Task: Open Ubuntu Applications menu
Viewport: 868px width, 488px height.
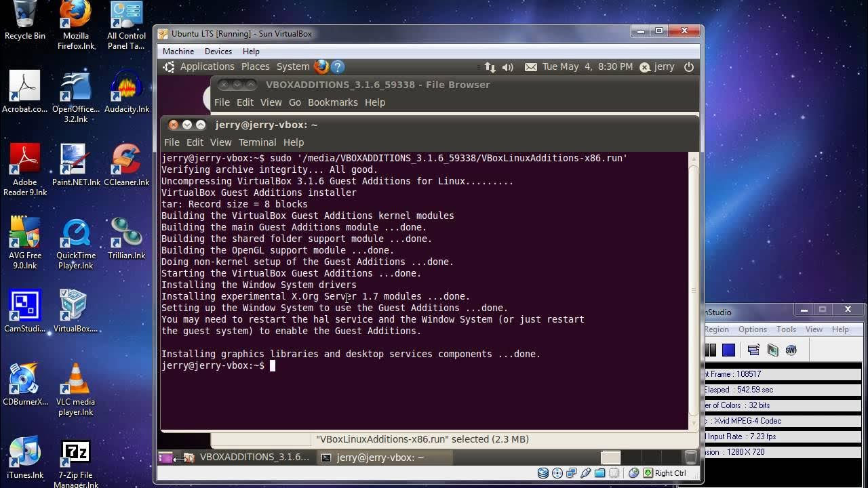Action: tap(207, 66)
